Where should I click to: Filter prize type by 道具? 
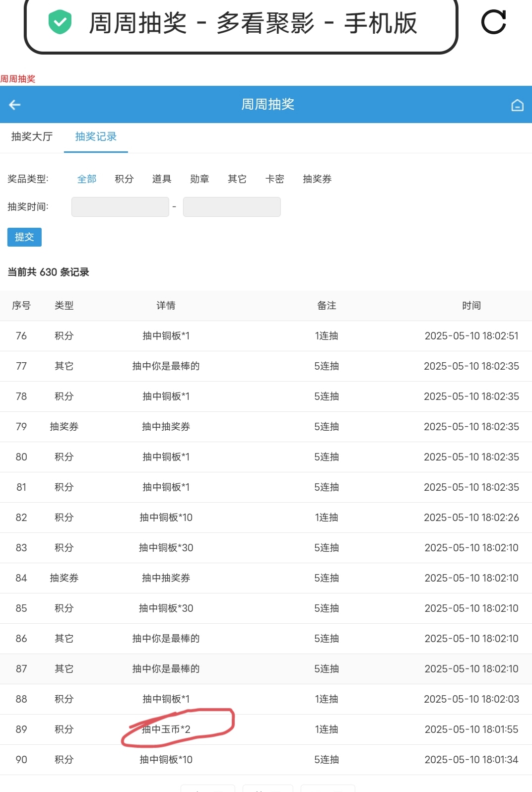click(162, 179)
